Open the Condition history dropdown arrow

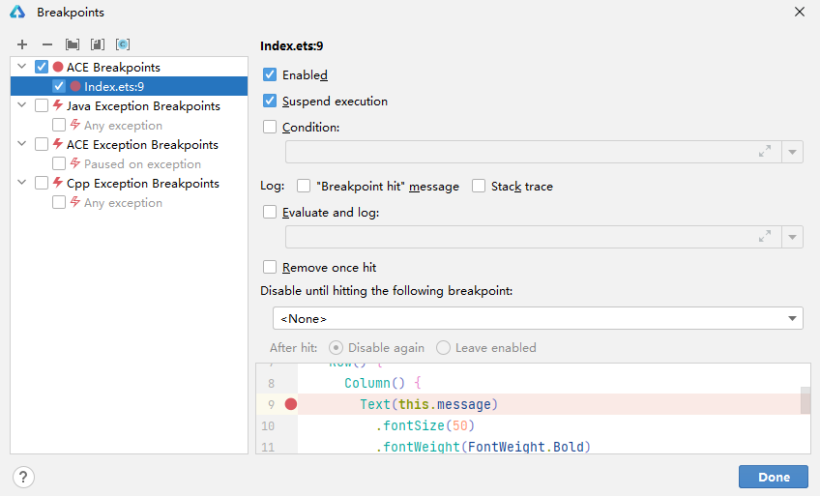[x=793, y=152]
